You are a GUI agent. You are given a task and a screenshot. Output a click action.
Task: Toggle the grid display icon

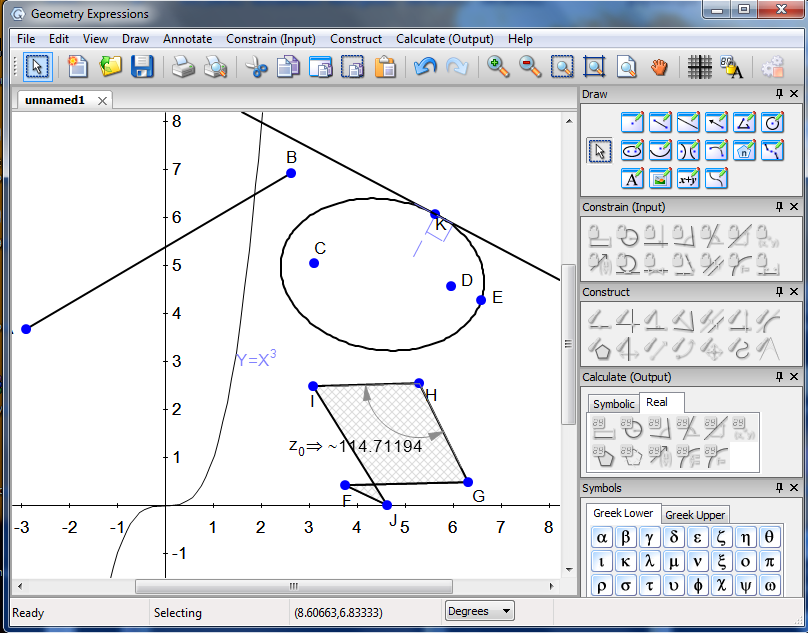click(699, 67)
